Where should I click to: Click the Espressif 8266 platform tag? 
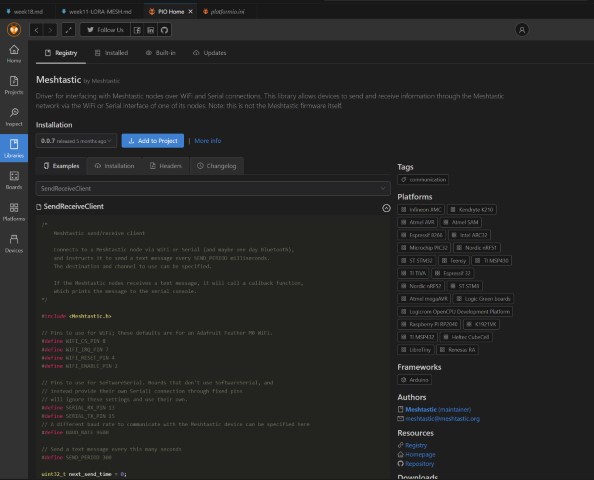[x=422, y=235]
